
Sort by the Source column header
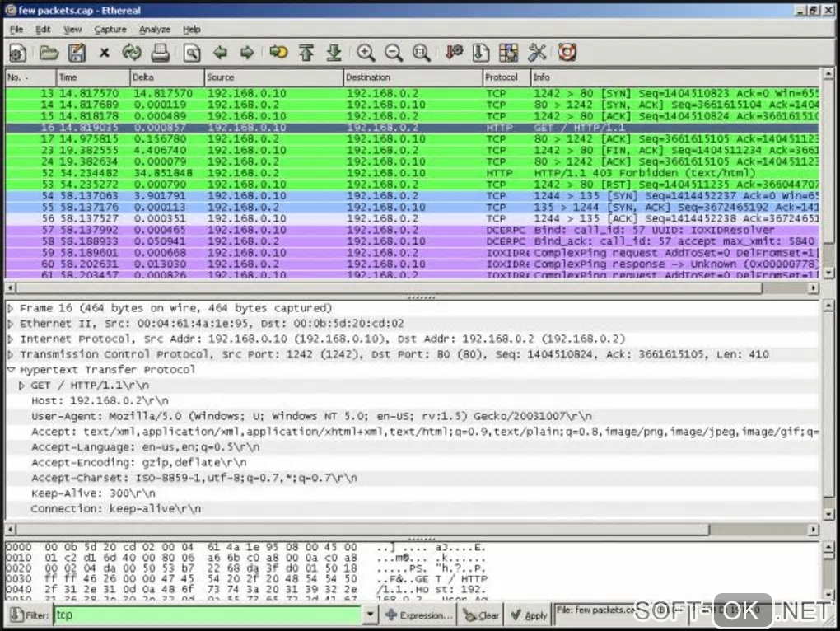point(273,77)
